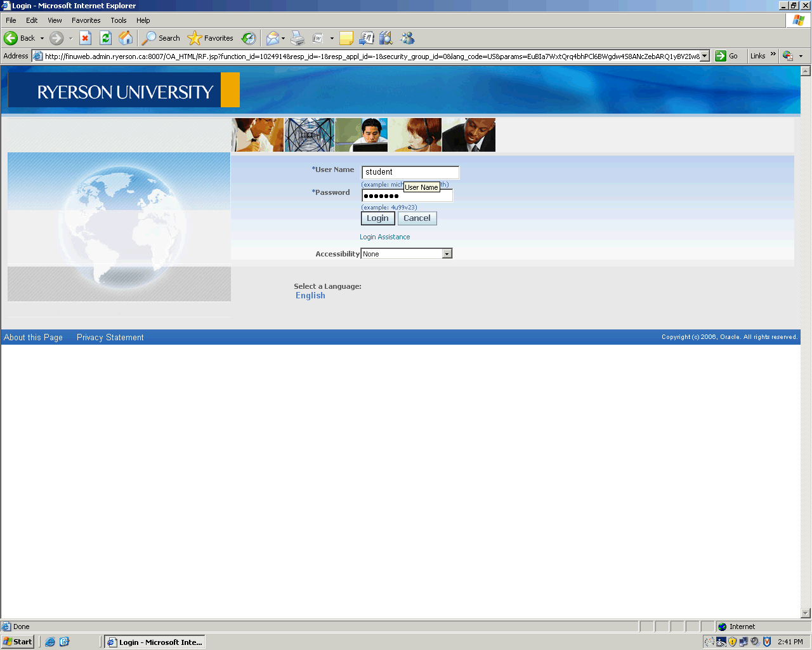This screenshot has width=812, height=650.
Task: Select English language link
Action: 310,296
